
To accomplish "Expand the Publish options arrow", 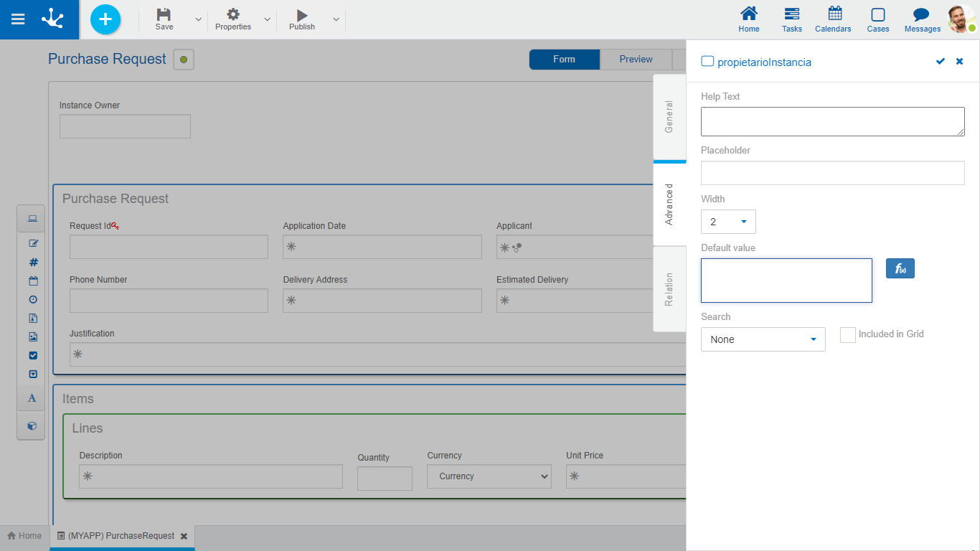I will pyautogui.click(x=336, y=19).
